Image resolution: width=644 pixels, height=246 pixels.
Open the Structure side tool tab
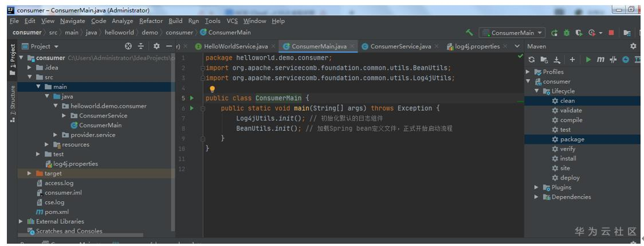tap(13, 103)
